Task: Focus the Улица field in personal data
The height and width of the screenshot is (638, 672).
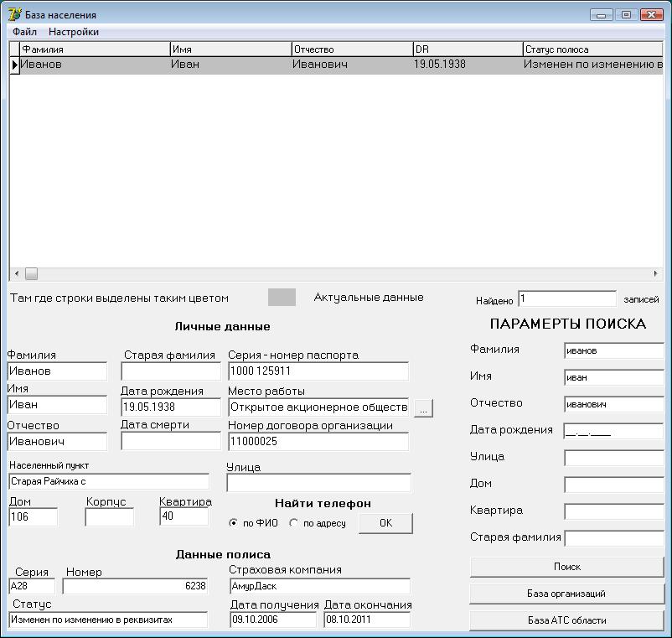Action: (318, 483)
